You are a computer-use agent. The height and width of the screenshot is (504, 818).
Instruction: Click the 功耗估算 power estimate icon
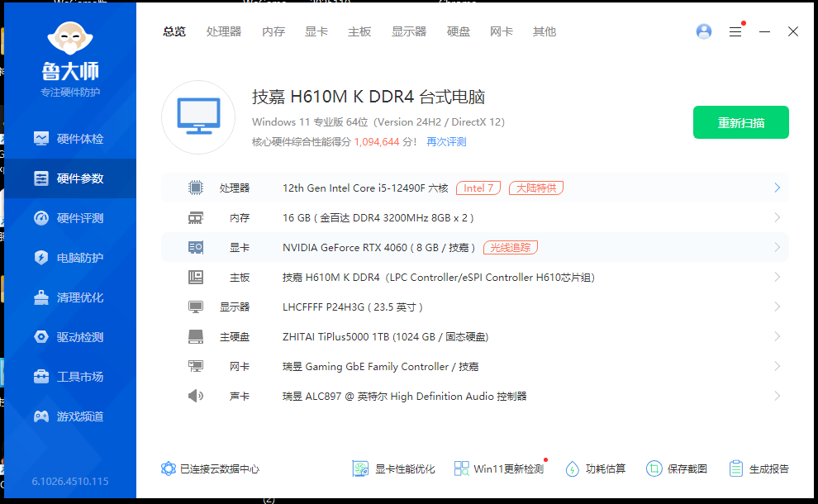coord(573,468)
